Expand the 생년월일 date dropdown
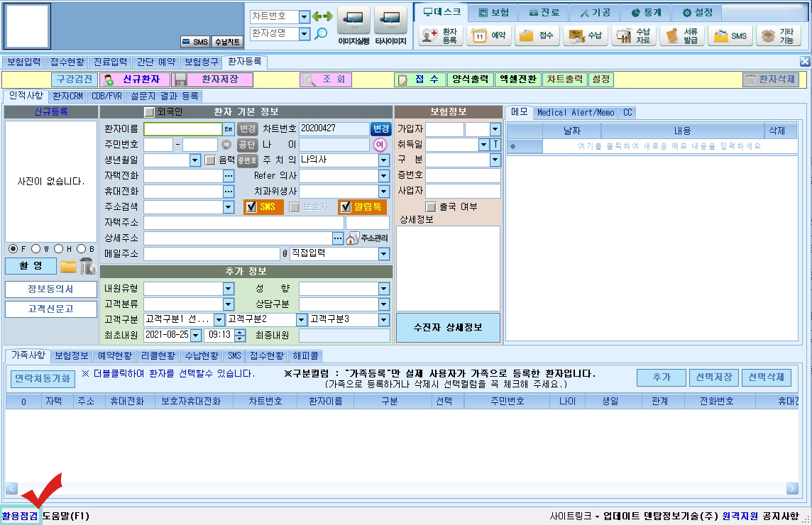The height and width of the screenshot is (525, 812). [194, 160]
